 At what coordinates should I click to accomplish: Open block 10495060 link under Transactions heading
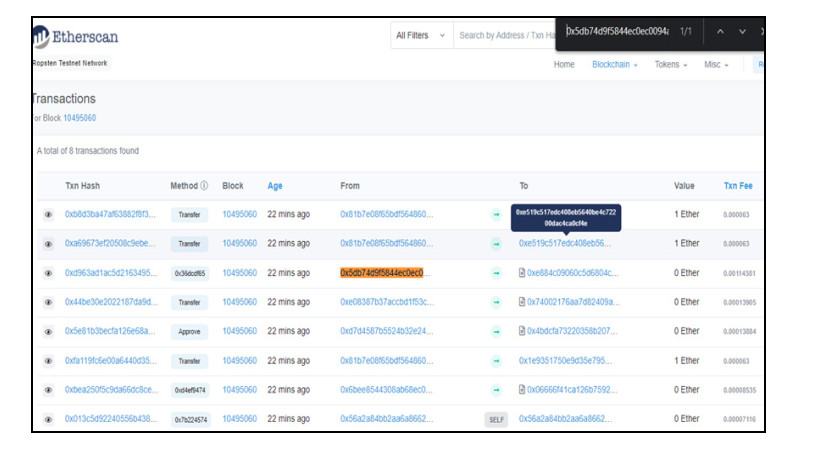79,118
